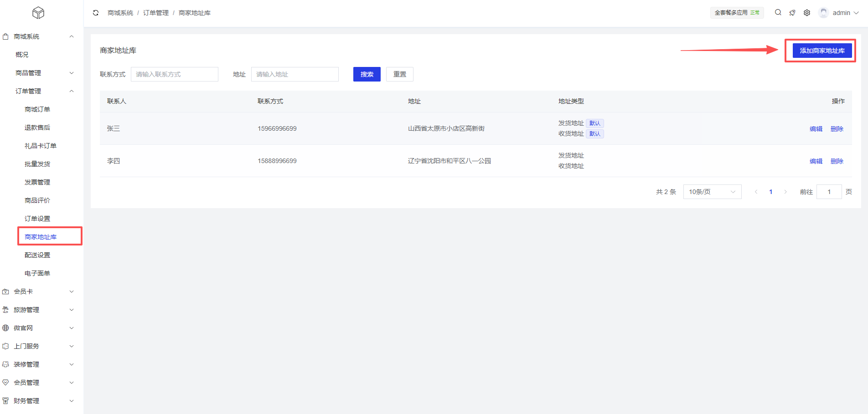The height and width of the screenshot is (414, 868).
Task: Click the 微官网 globe icon
Action: pos(5,328)
